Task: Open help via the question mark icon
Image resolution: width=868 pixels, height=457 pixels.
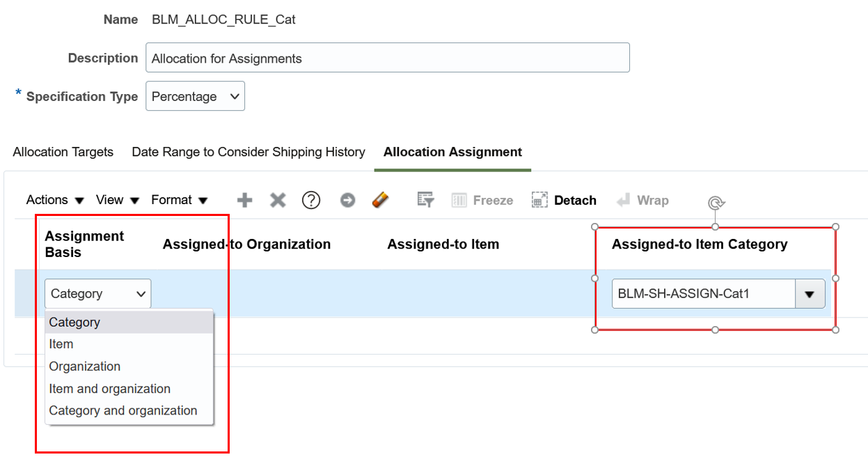Action: click(311, 201)
